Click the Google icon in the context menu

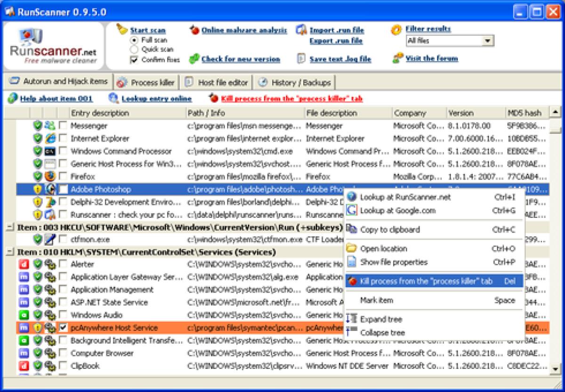(351, 210)
